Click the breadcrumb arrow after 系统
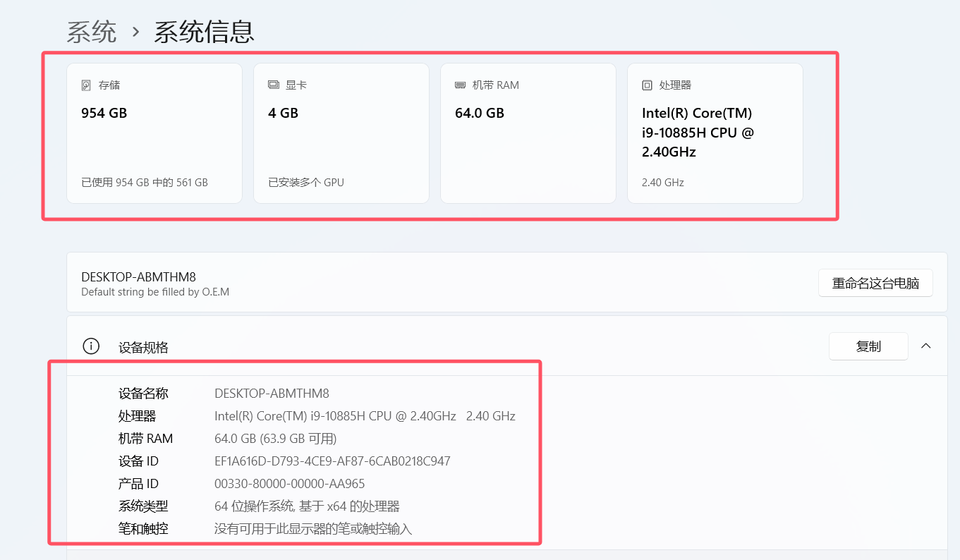The height and width of the screenshot is (560, 960). pos(135,32)
